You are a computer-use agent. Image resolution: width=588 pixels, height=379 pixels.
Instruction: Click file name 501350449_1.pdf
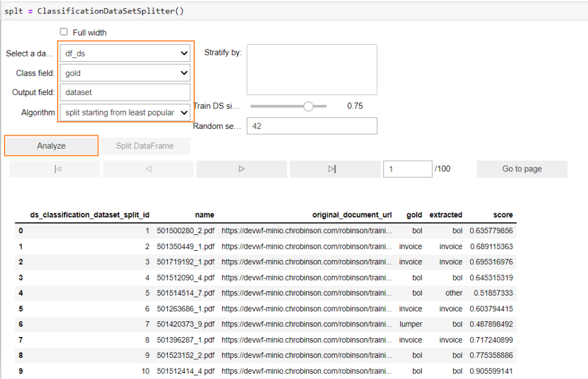point(185,247)
